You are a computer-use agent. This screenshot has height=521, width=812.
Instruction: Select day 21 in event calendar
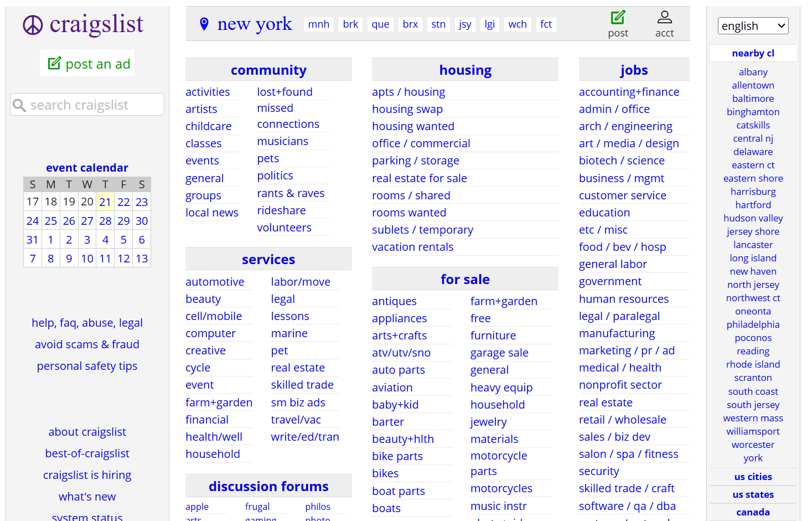[105, 202]
